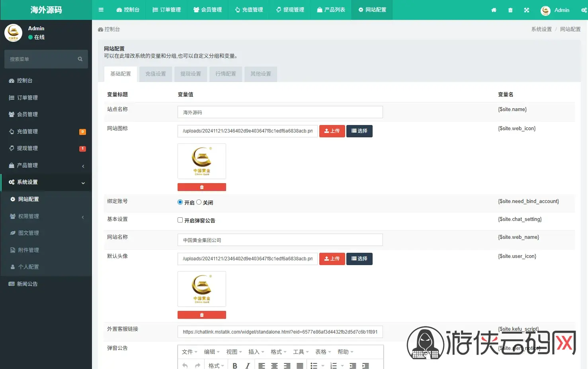Screen dimensions: 588x369
Task: Click the trash icon in top header
Action: (x=510, y=10)
